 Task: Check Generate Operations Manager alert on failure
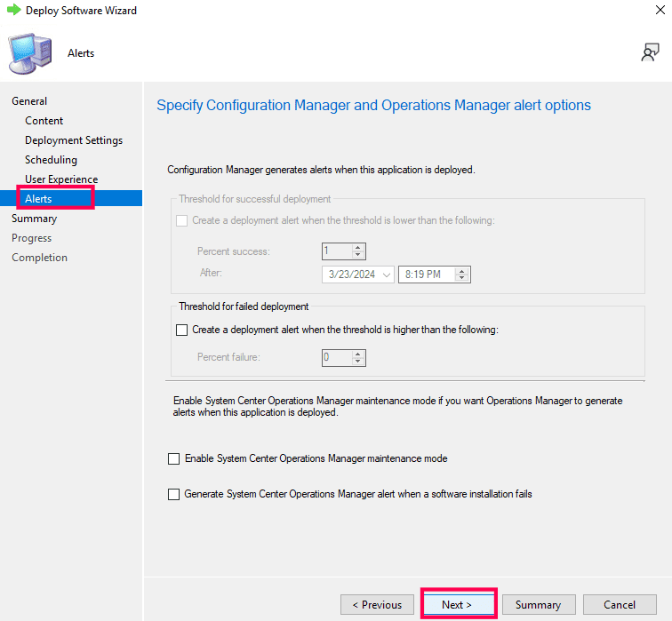pyautogui.click(x=173, y=494)
